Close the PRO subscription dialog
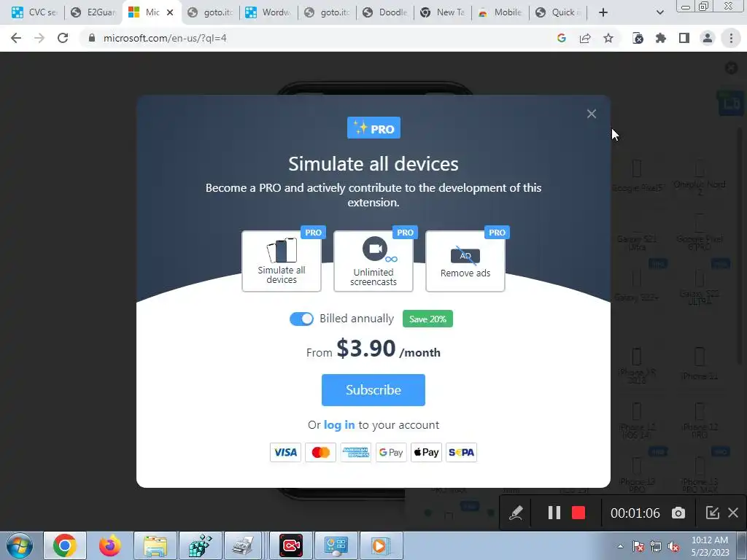The height and width of the screenshot is (560, 747). point(591,113)
